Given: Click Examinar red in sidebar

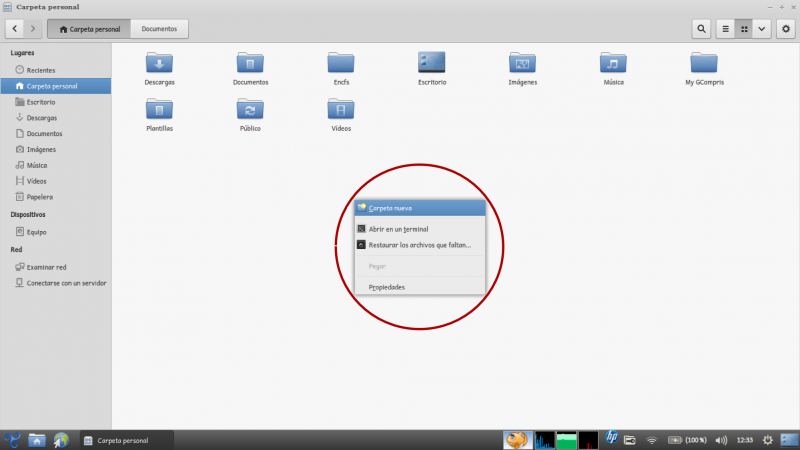Looking at the screenshot, I should pyautogui.click(x=56, y=267).
